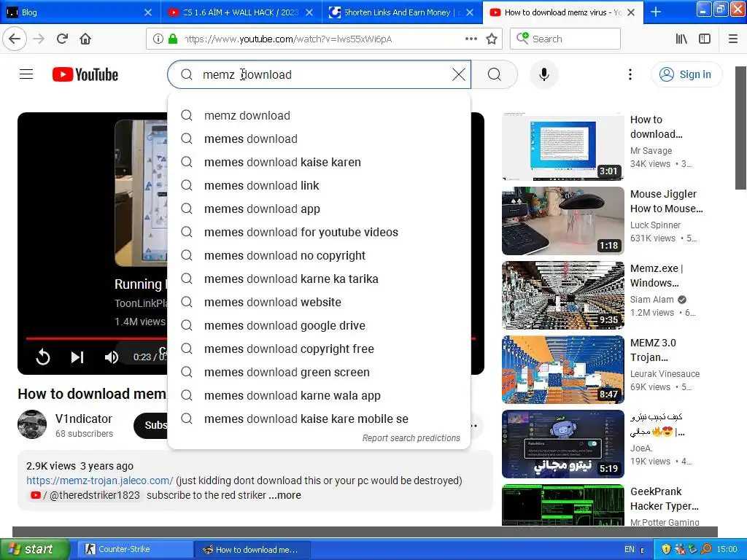The height and width of the screenshot is (560, 747).
Task: Open page actions three-dot menu in address bar
Action: pos(471,39)
